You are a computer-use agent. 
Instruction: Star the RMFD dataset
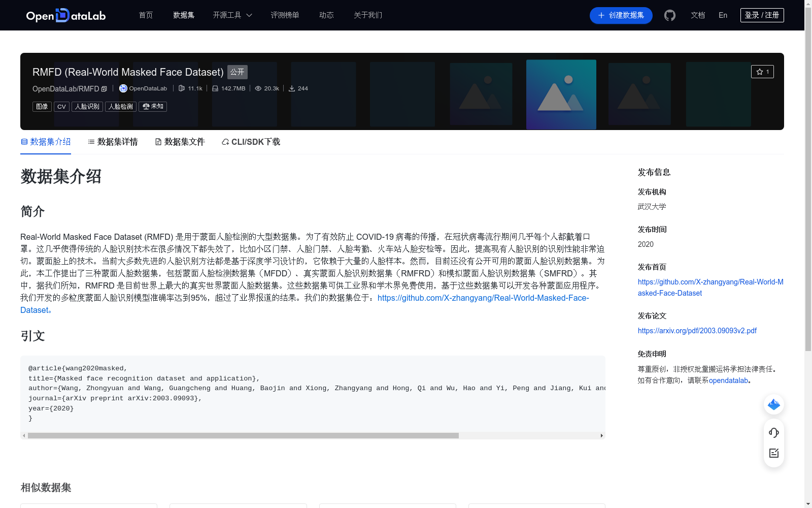(x=762, y=72)
